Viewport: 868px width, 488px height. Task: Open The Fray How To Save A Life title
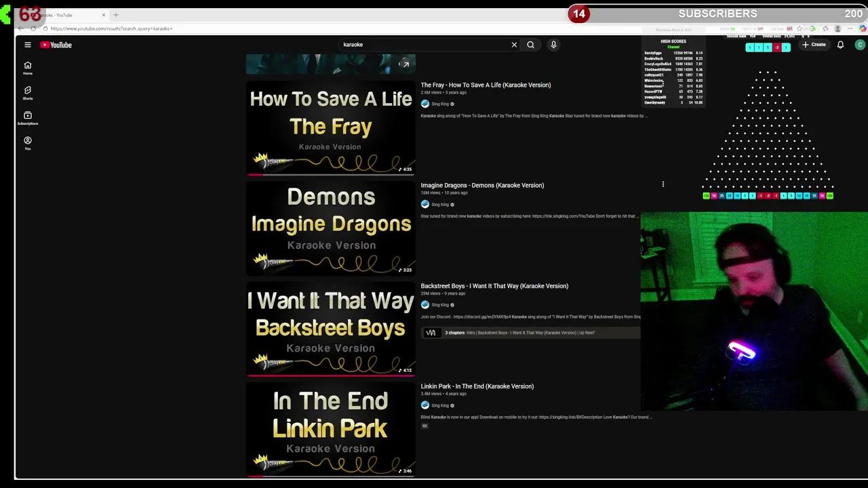pos(486,85)
